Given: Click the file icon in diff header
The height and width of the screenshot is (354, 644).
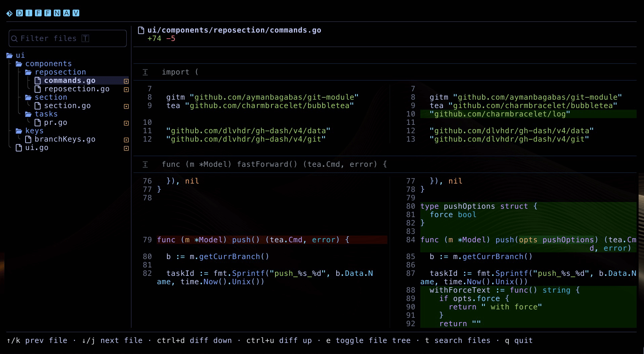Looking at the screenshot, I should click(141, 31).
